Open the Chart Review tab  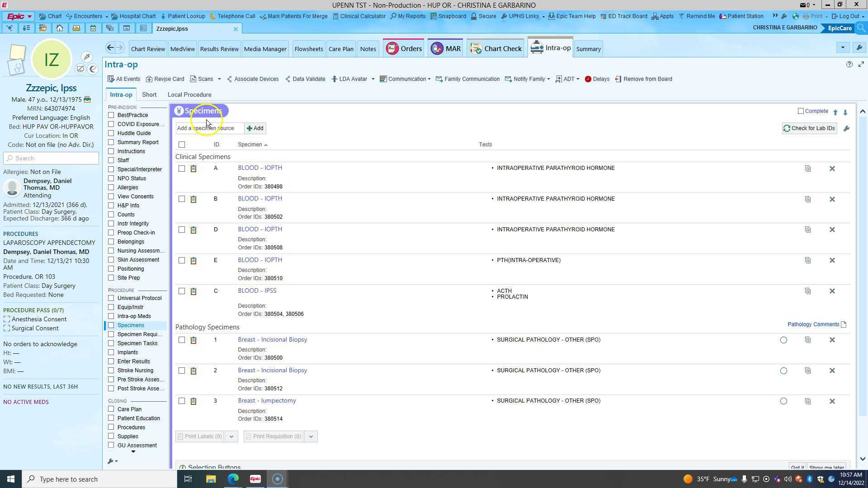[x=148, y=49]
